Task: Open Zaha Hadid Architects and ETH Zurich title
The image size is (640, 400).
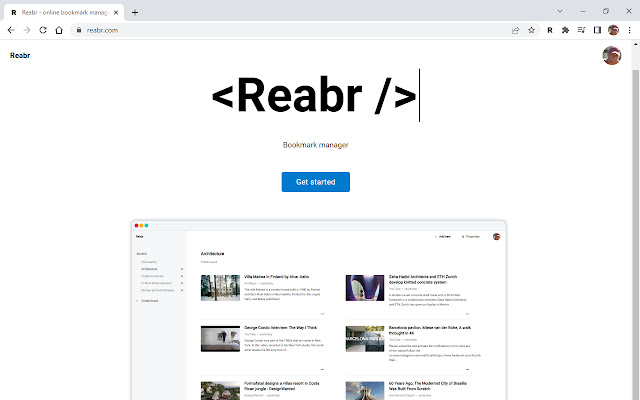Action: point(423,279)
